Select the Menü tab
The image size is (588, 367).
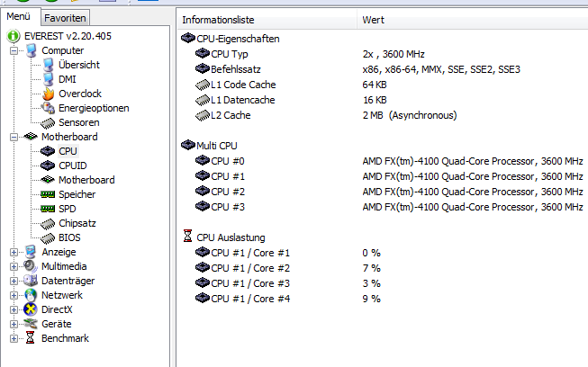point(18,16)
